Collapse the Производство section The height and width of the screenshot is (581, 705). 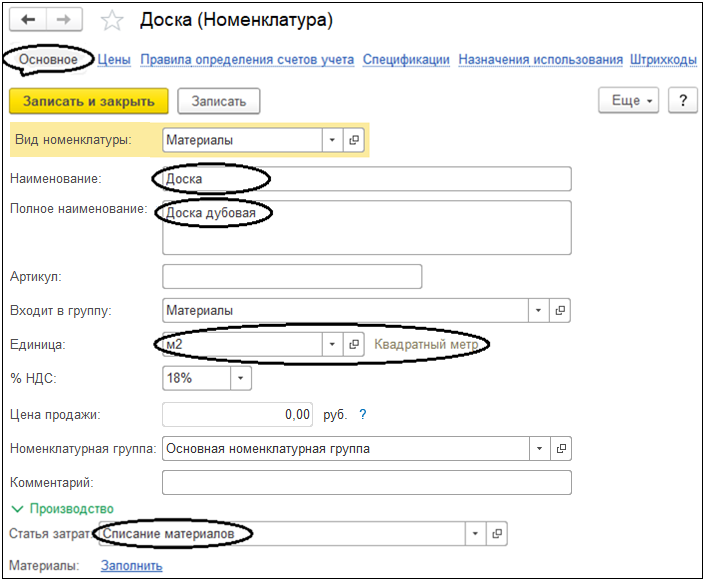[x=62, y=509]
